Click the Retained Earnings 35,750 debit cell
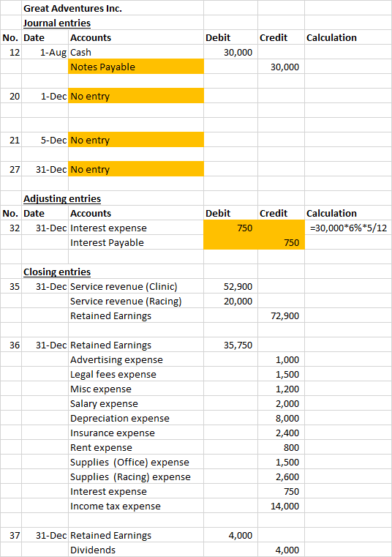The image size is (392, 557). (231, 345)
